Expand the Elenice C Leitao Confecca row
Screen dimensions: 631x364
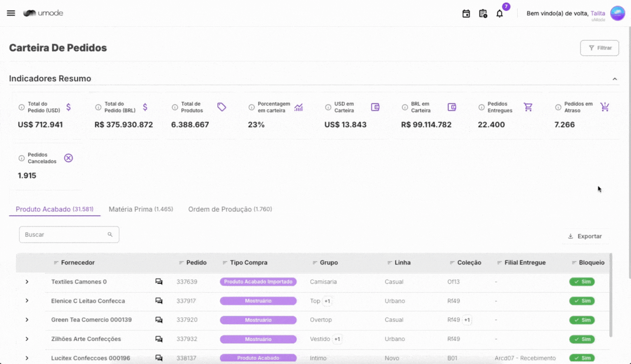click(27, 301)
